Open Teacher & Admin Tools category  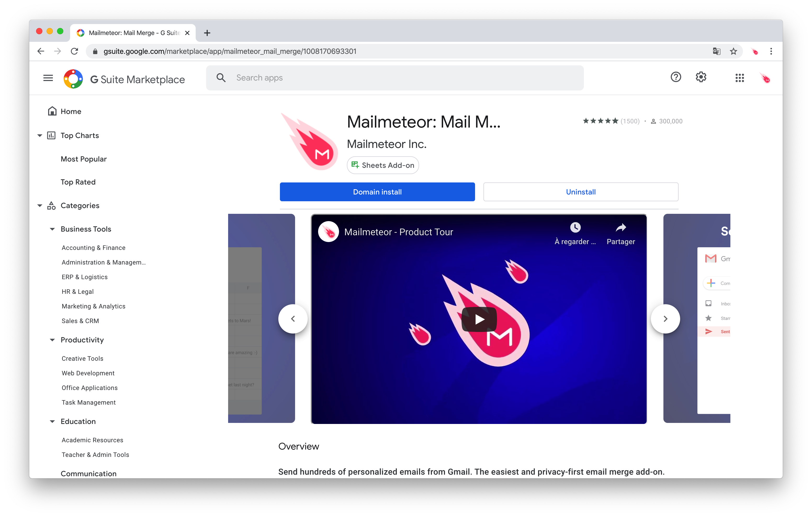click(x=95, y=455)
